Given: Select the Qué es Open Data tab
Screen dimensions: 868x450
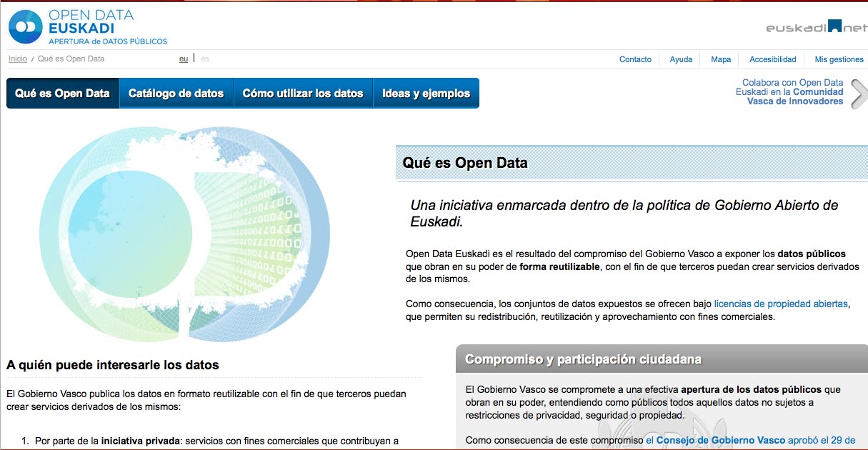Looking at the screenshot, I should [62, 94].
